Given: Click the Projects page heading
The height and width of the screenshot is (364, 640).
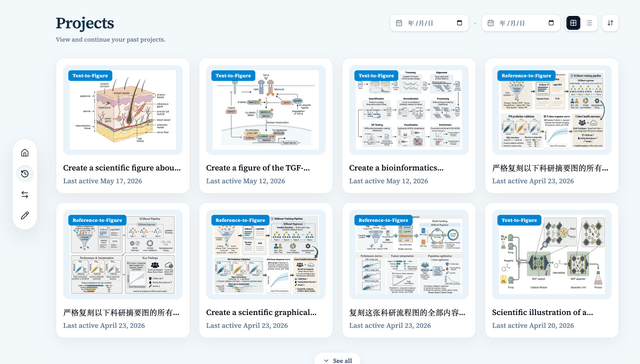Looking at the screenshot, I should pyautogui.click(x=85, y=23).
